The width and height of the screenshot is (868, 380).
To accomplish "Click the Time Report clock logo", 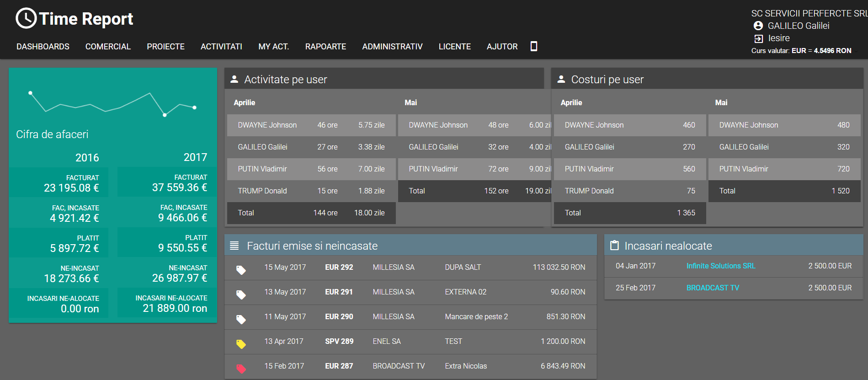I will [26, 19].
